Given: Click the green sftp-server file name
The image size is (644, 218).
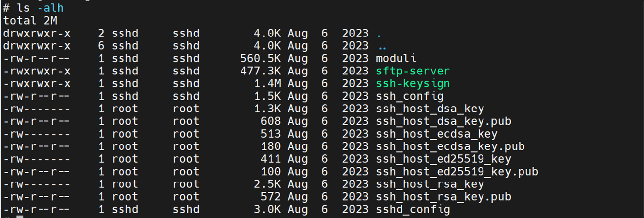Looking at the screenshot, I should [x=413, y=71].
